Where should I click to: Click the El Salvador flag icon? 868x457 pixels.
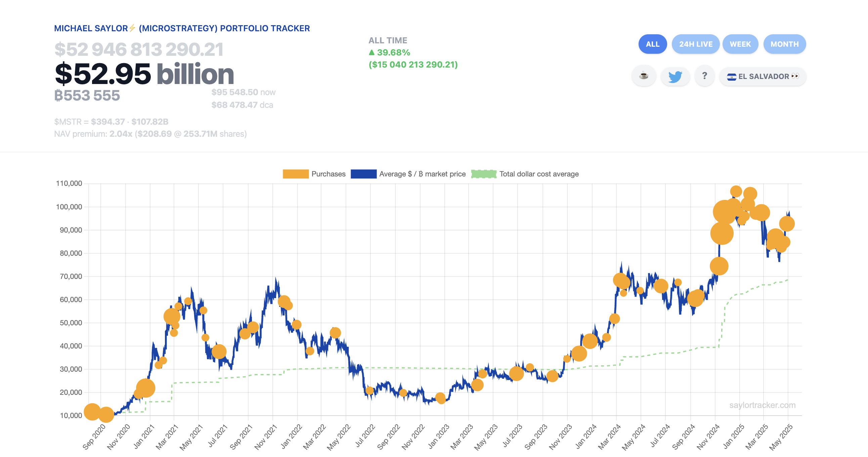(732, 76)
